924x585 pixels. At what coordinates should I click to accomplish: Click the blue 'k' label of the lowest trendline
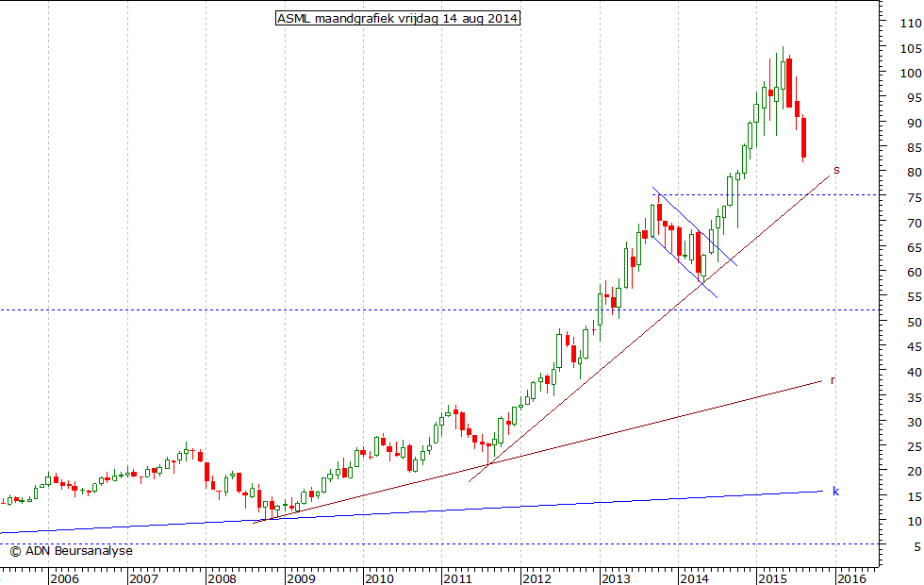835,491
